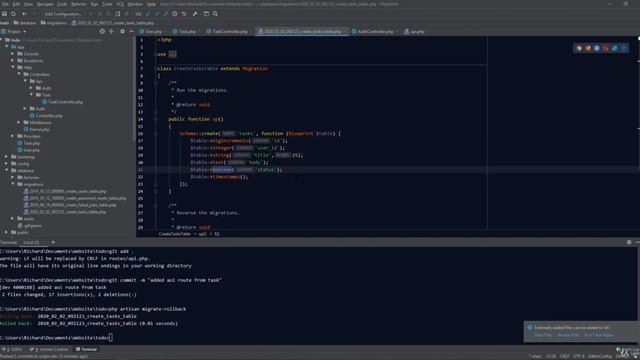Open the View menu
The image size is (640, 360).
pyautogui.click(x=28, y=4)
